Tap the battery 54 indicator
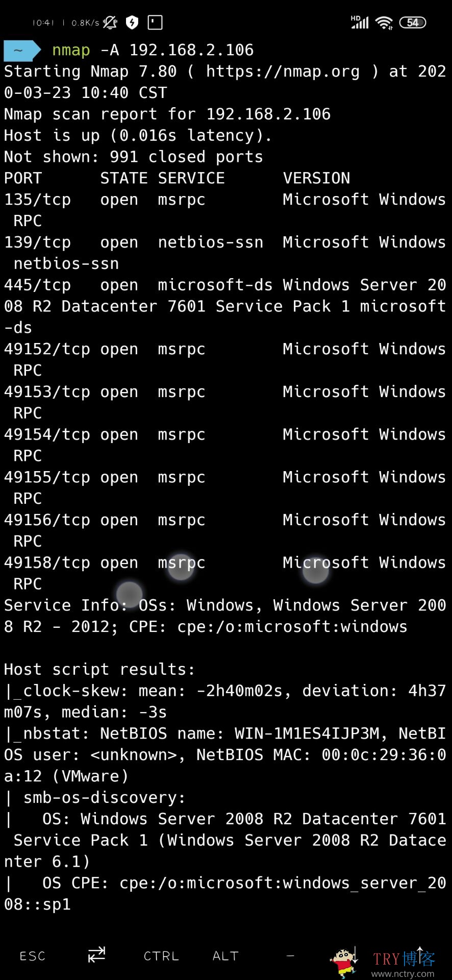Image resolution: width=452 pixels, height=980 pixels. pos(413,22)
